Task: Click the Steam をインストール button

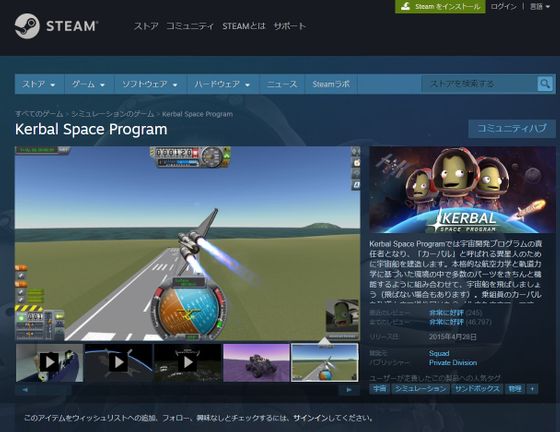Action: [x=440, y=6]
